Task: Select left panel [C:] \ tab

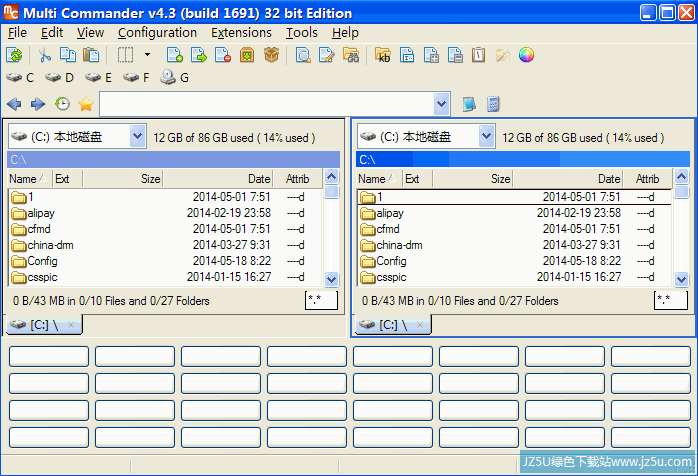Action: pyautogui.click(x=44, y=325)
